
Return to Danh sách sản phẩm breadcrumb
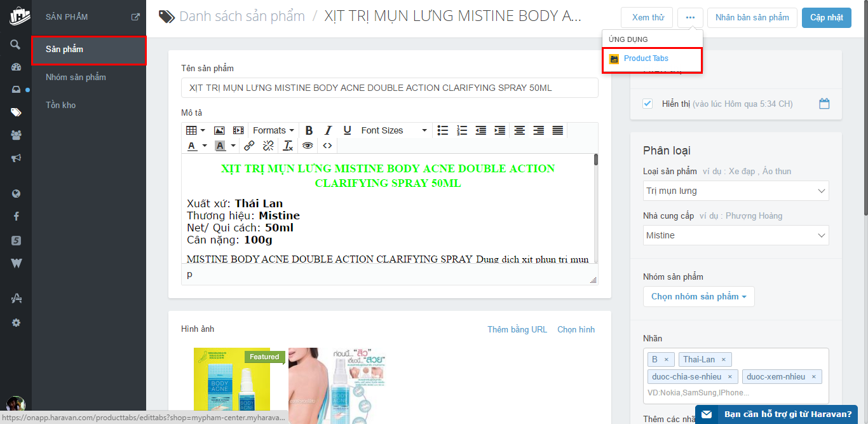(x=242, y=17)
